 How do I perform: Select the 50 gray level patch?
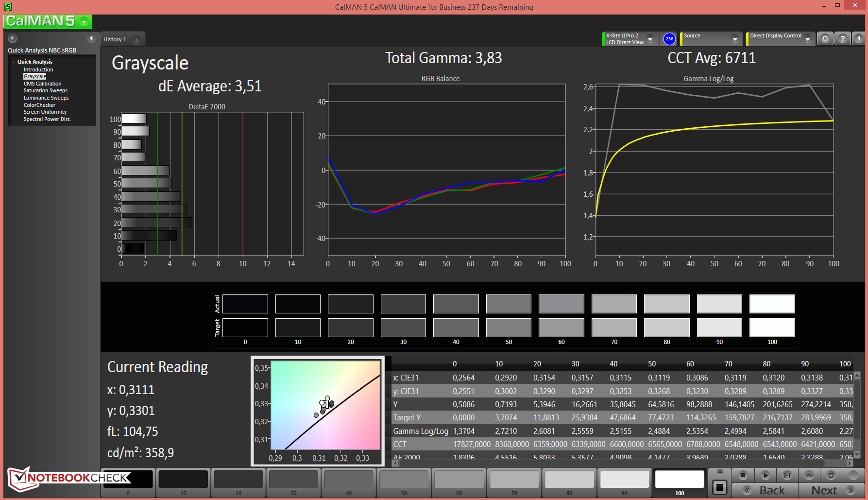pos(404,483)
